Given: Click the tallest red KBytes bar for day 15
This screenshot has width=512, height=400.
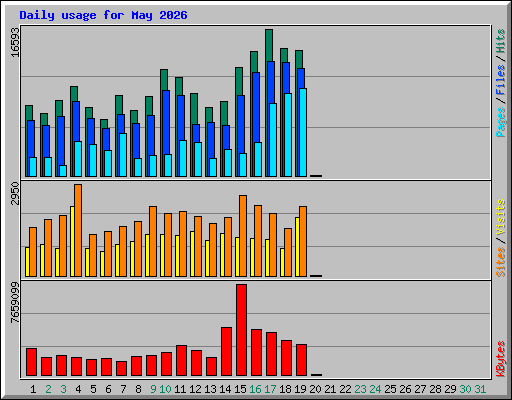Looking at the screenshot, I should [x=241, y=330].
